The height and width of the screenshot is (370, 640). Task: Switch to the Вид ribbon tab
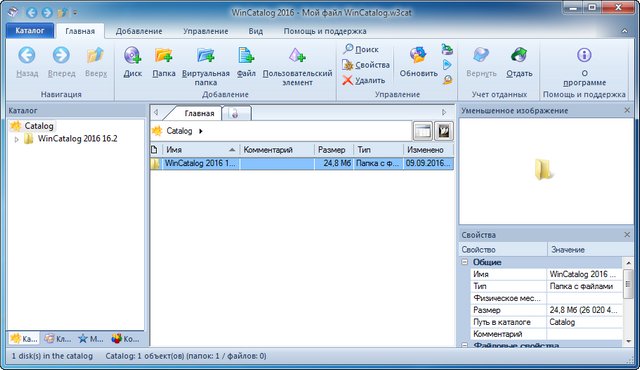(x=256, y=31)
